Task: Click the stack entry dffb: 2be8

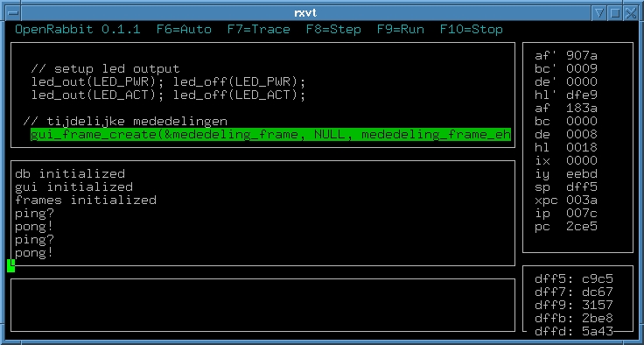Action: tap(574, 318)
